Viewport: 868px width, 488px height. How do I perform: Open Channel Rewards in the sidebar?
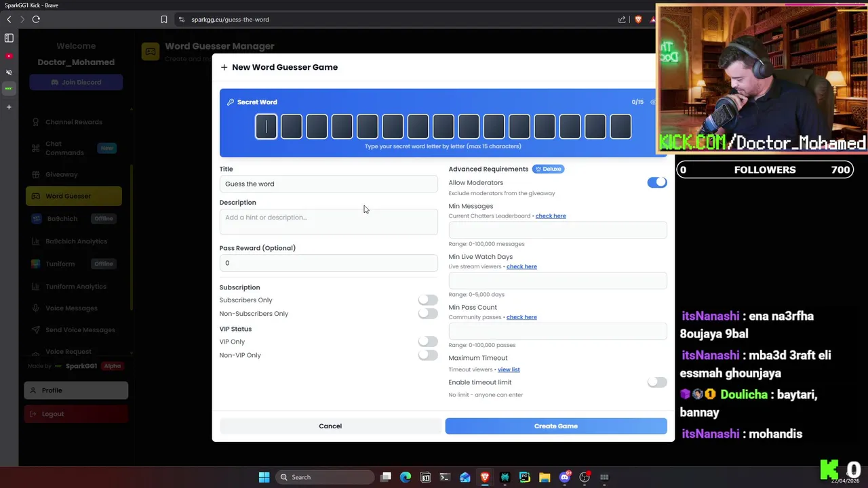pyautogui.click(x=74, y=122)
